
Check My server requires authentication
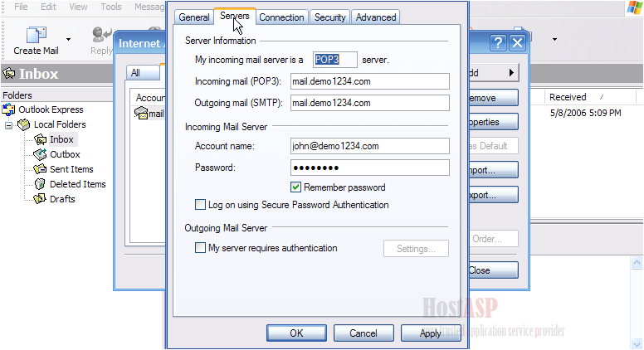click(200, 248)
